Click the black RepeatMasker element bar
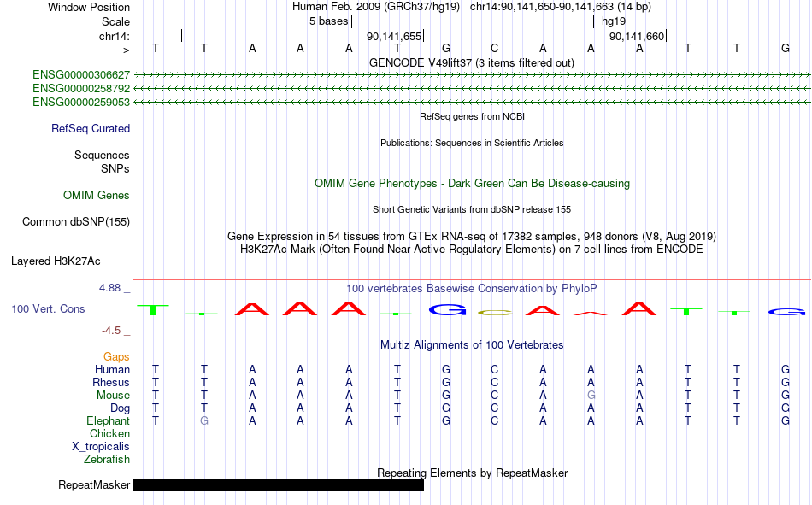This screenshot has width=812, height=505. coord(279,484)
